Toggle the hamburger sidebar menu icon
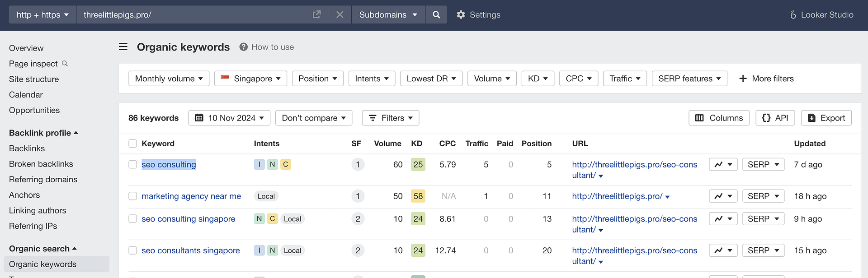Image resolution: width=868 pixels, height=278 pixels. (x=123, y=47)
